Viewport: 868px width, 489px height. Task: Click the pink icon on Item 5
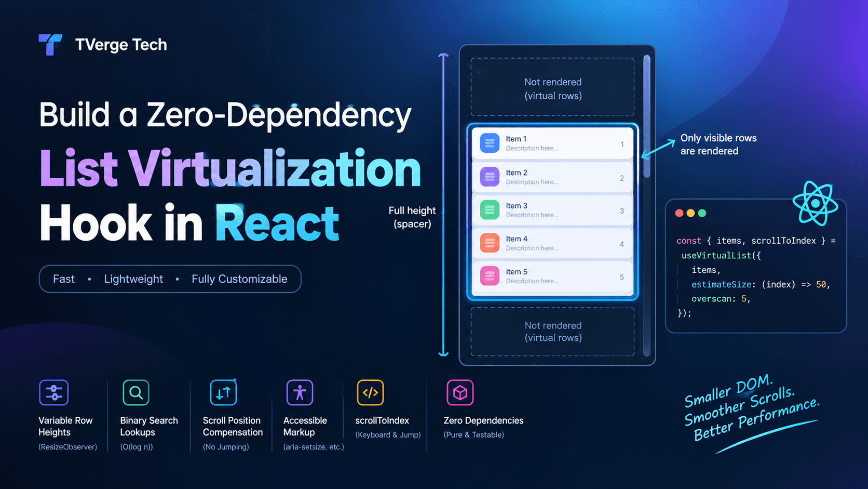pos(490,276)
